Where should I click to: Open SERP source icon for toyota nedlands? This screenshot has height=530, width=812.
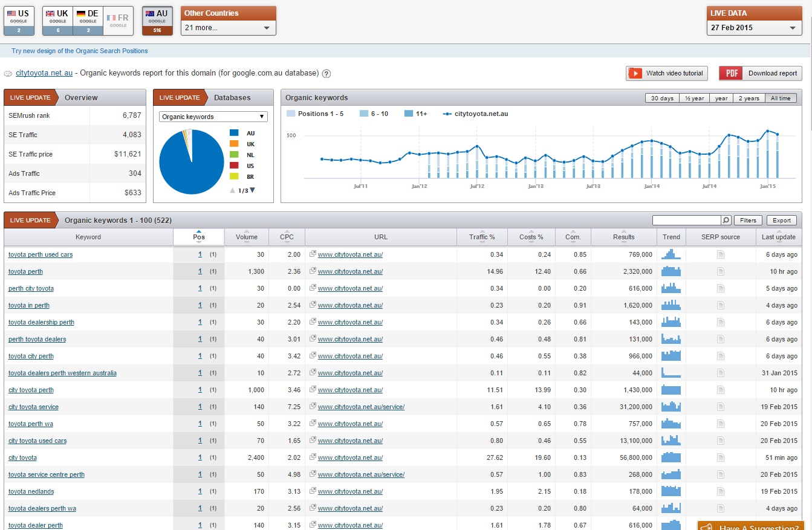tap(720, 491)
